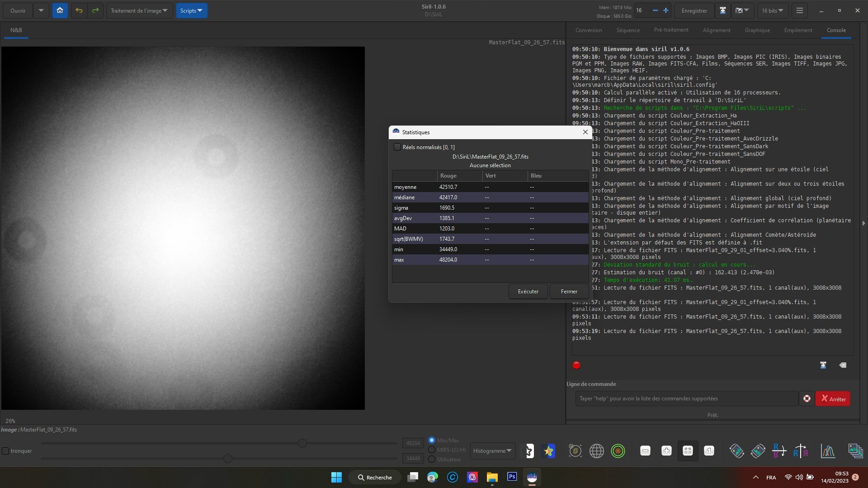Close the Statistiques dialog with X
This screenshot has width=868, height=488.
(585, 132)
